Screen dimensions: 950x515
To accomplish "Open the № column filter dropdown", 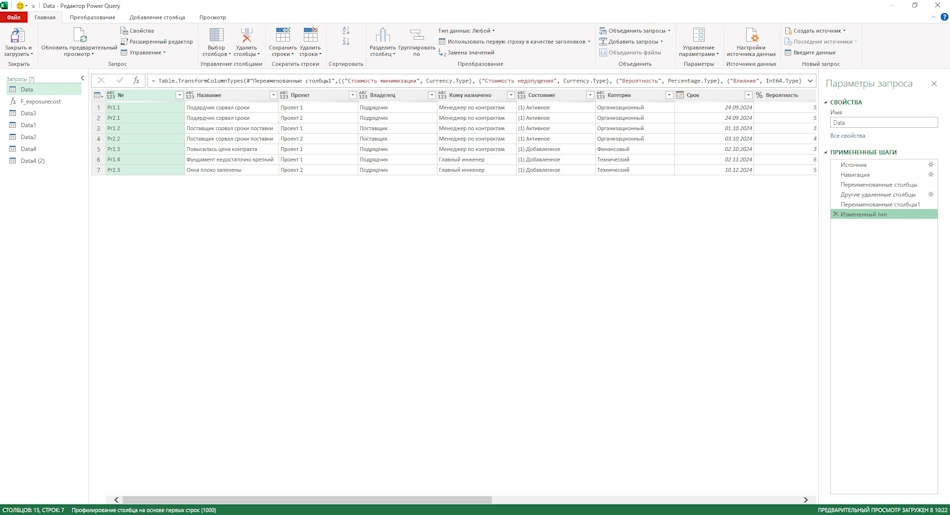I will [179, 95].
